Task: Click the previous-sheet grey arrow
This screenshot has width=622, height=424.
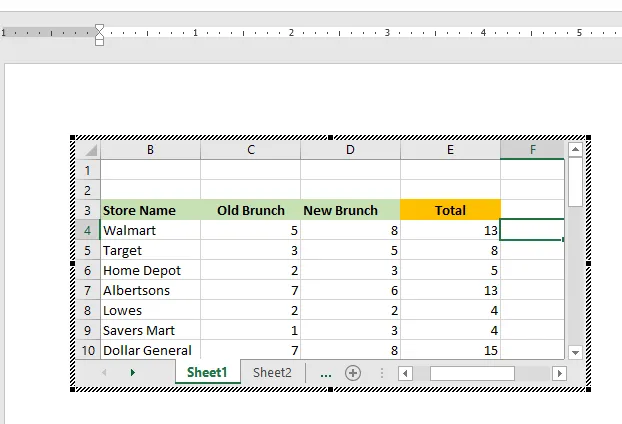Action: 104,372
